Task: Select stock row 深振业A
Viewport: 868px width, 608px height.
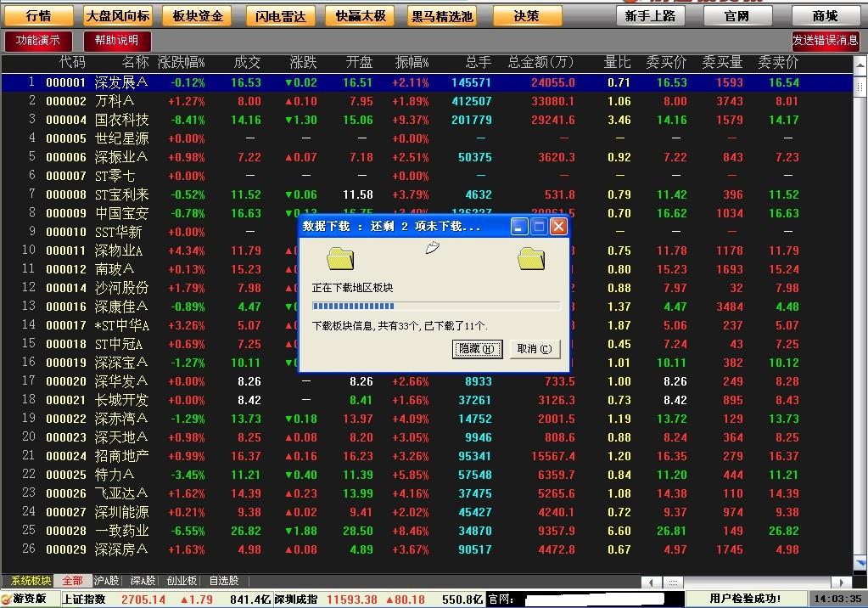Action: point(426,157)
